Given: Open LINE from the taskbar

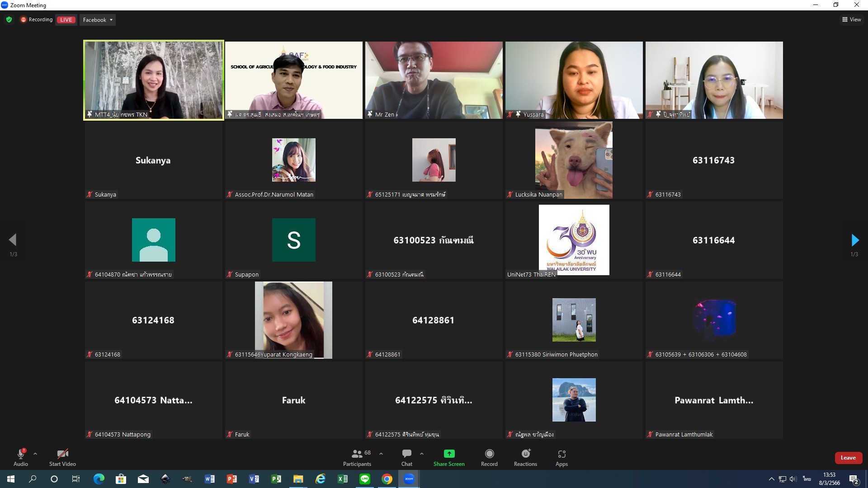Looking at the screenshot, I should tap(365, 479).
